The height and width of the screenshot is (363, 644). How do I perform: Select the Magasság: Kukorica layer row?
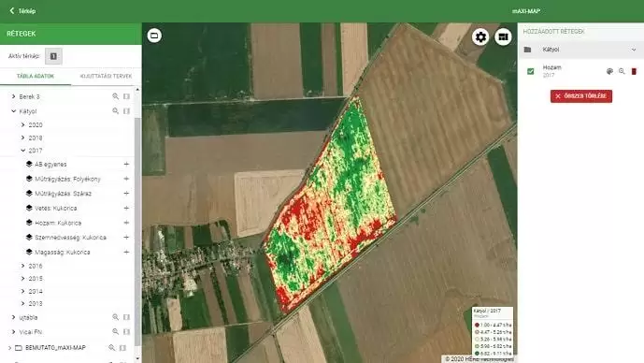68,252
